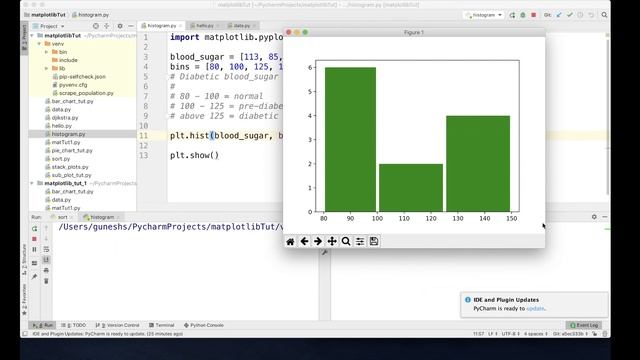Select histogram.py editor tab
Viewport: 640px width, 360px height.
(161, 26)
